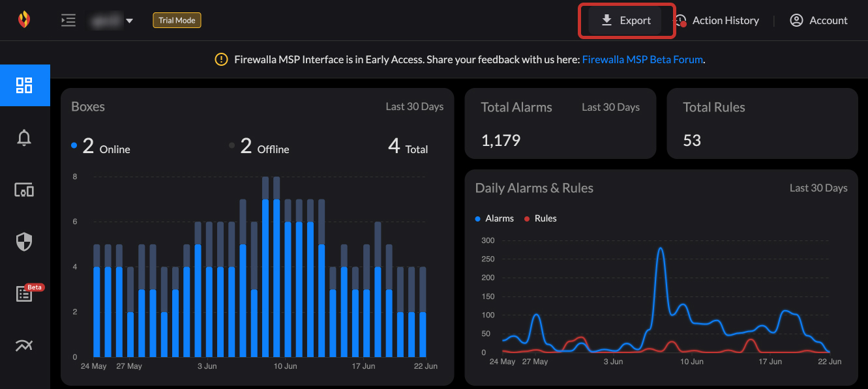
Task: Open the blurred workspace name dropdown
Action: (113, 20)
